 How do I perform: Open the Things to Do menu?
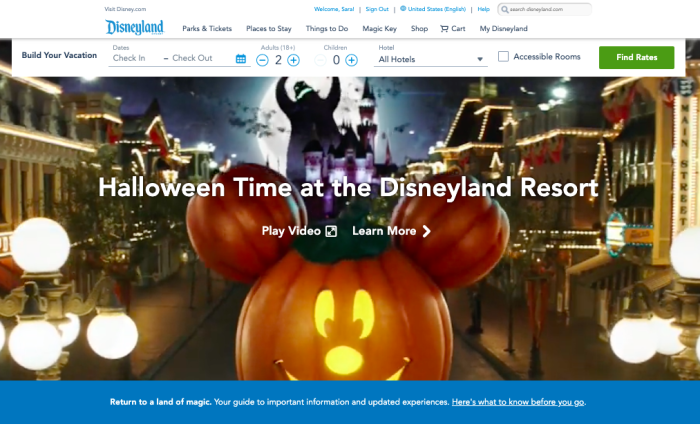click(x=334, y=29)
